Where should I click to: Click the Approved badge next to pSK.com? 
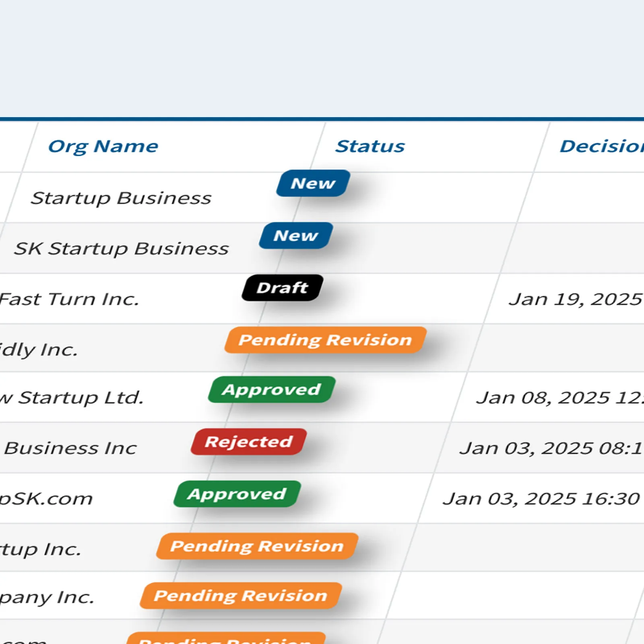click(x=236, y=494)
